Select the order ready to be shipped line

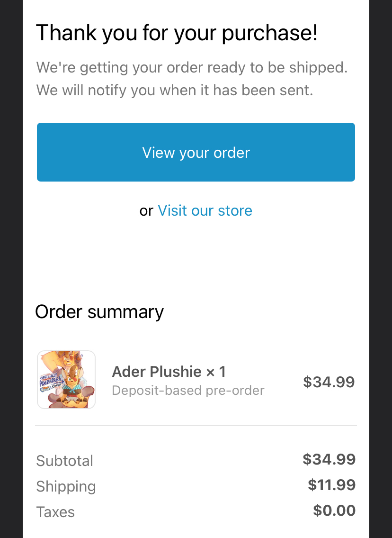[192, 68]
